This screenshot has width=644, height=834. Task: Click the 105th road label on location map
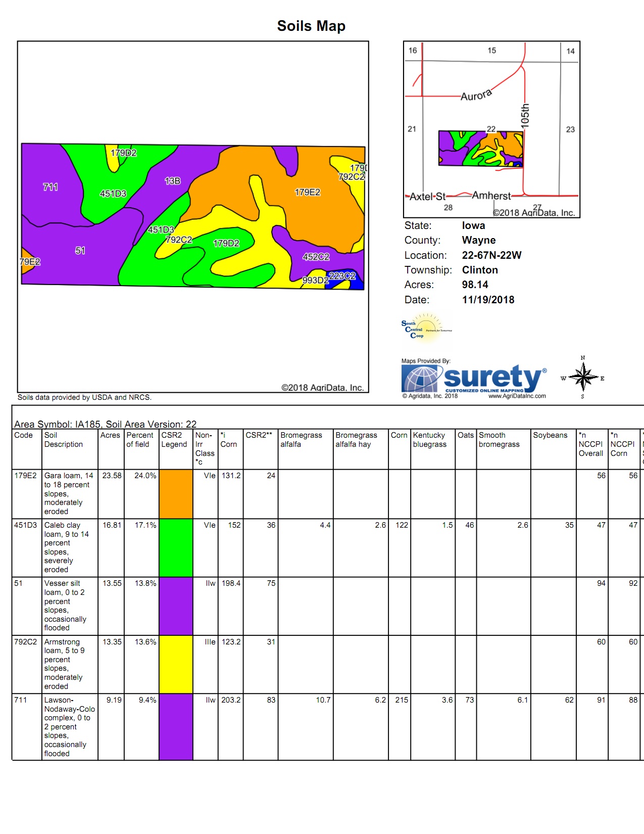(525, 115)
